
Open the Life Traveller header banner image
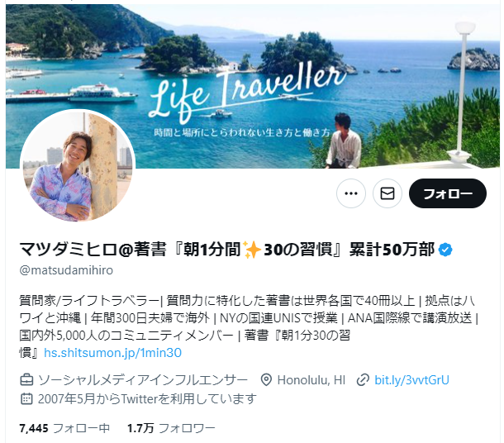[x=253, y=86]
